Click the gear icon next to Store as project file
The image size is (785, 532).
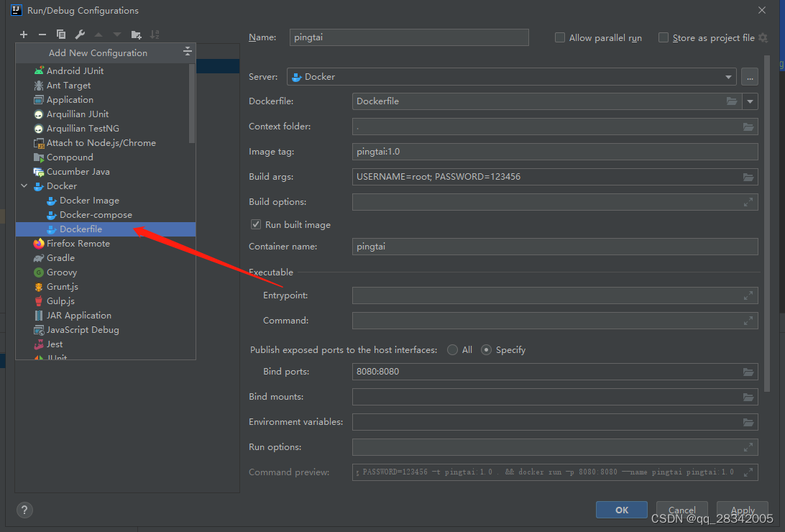[763, 37]
